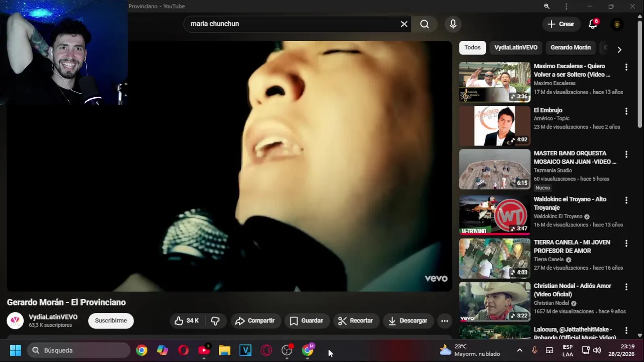Click the video player to toggle playback

229,166
